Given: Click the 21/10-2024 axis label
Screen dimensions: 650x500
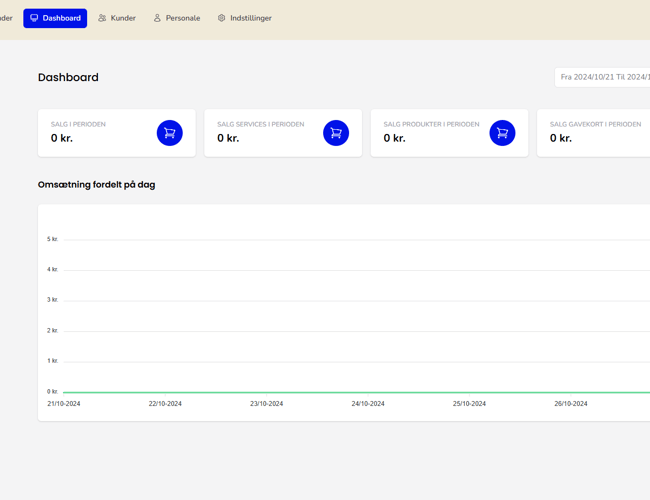Looking at the screenshot, I should pos(64,404).
